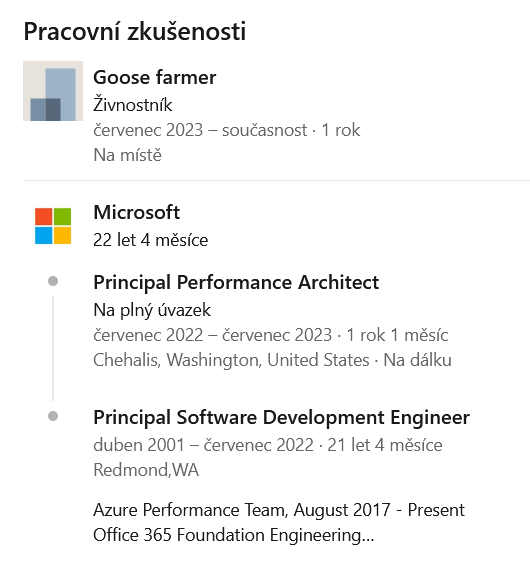The width and height of the screenshot is (530, 575).
Task: Click the Microsoft four-color logo
Action: pyautogui.click(x=53, y=226)
